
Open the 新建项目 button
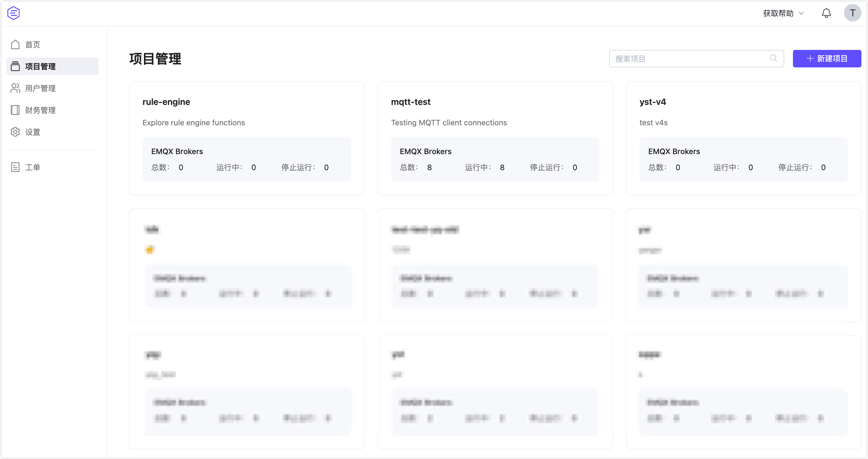pyautogui.click(x=827, y=58)
